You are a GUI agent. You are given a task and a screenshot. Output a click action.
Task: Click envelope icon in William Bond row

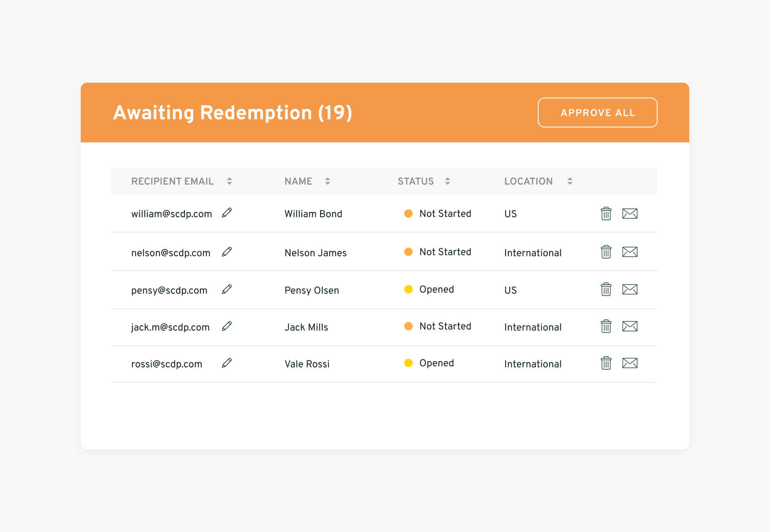tap(630, 214)
